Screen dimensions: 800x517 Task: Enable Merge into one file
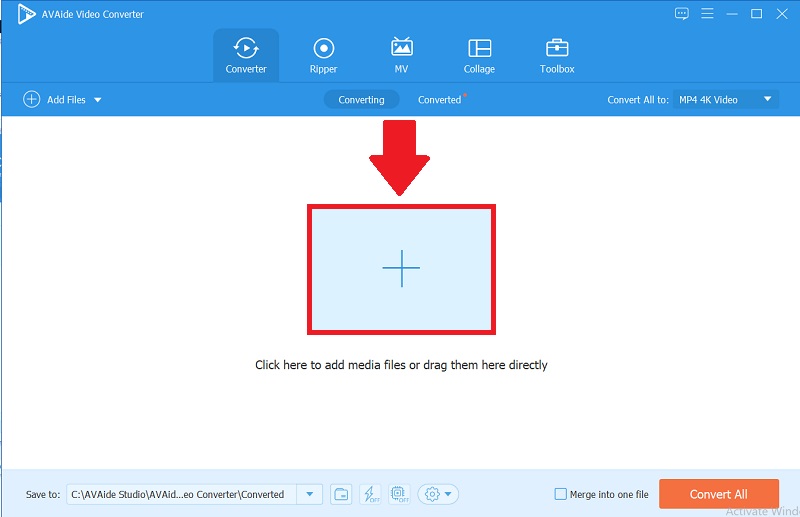(561, 494)
